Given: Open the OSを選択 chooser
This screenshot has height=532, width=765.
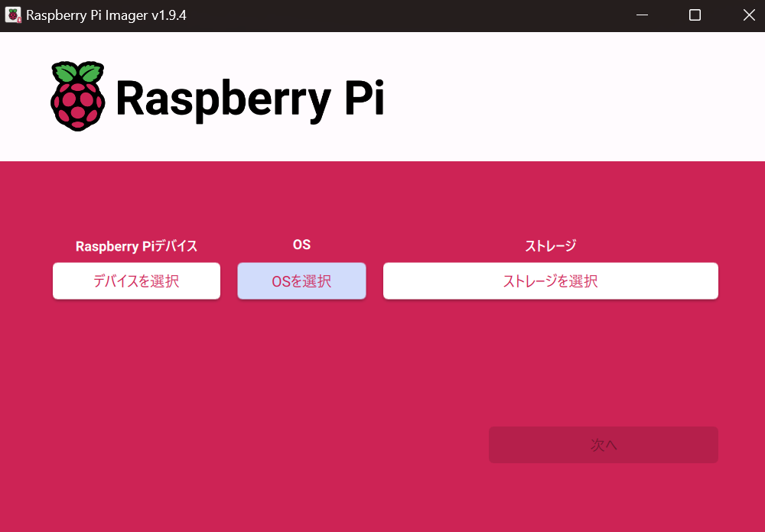Looking at the screenshot, I should 301,281.
